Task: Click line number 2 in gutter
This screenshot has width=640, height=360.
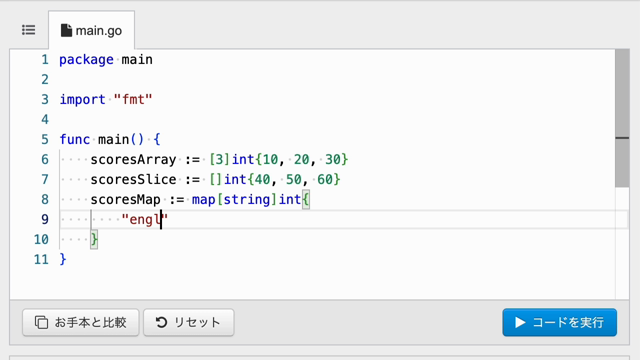Action: 45,80
